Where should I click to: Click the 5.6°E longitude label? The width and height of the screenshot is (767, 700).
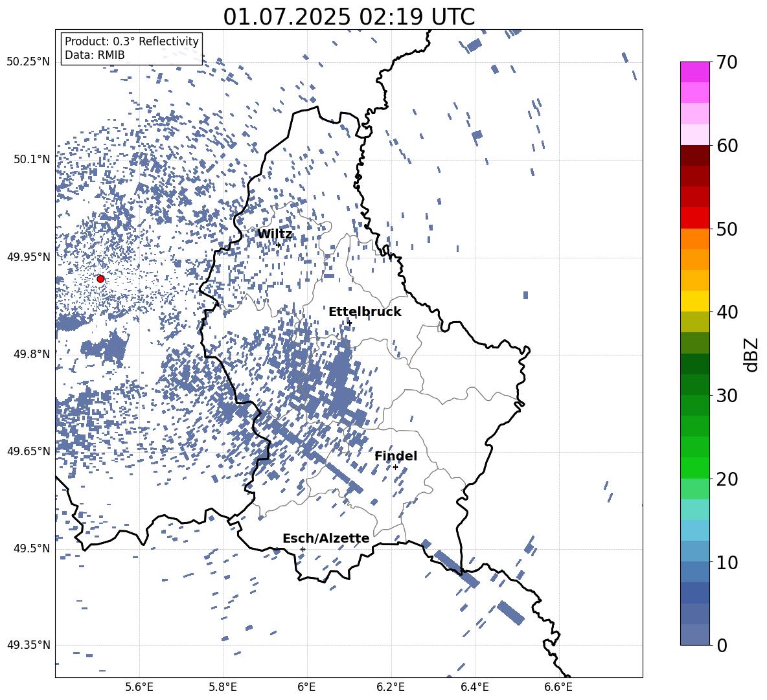pyautogui.click(x=139, y=687)
